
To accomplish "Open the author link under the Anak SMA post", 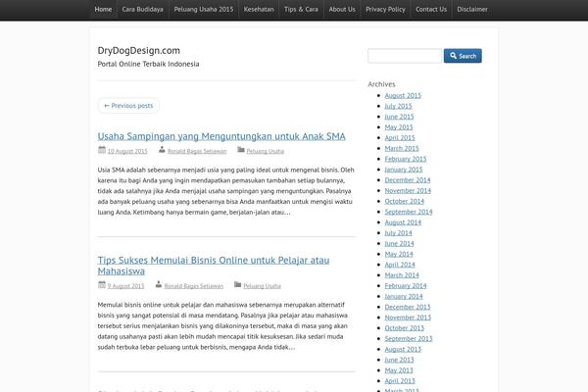I will click(x=197, y=151).
